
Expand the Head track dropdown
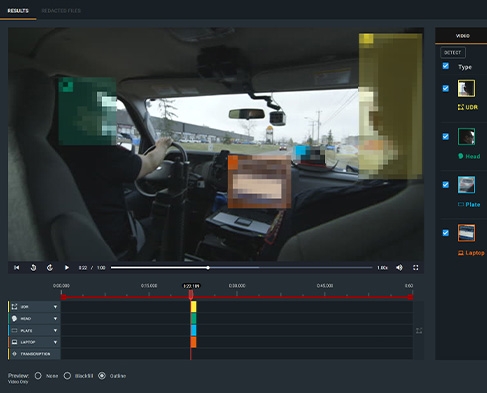pyautogui.click(x=55, y=319)
